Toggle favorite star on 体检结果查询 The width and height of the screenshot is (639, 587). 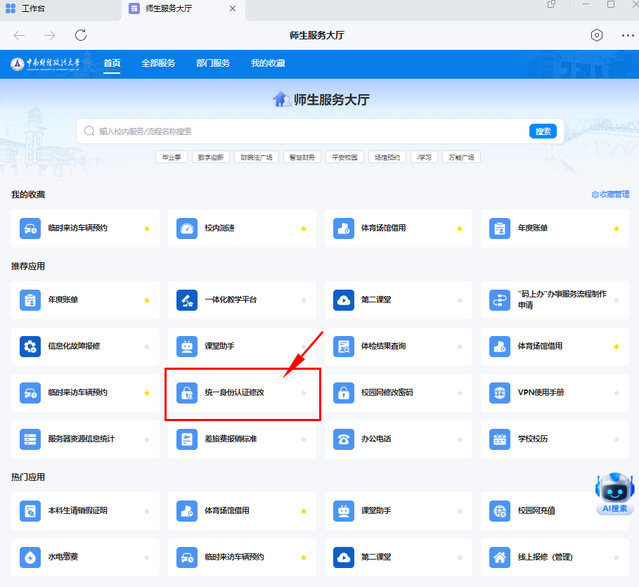click(x=460, y=346)
